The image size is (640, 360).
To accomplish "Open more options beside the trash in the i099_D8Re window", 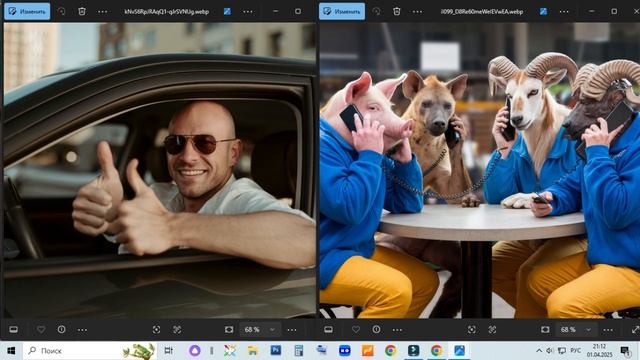I will tap(417, 11).
